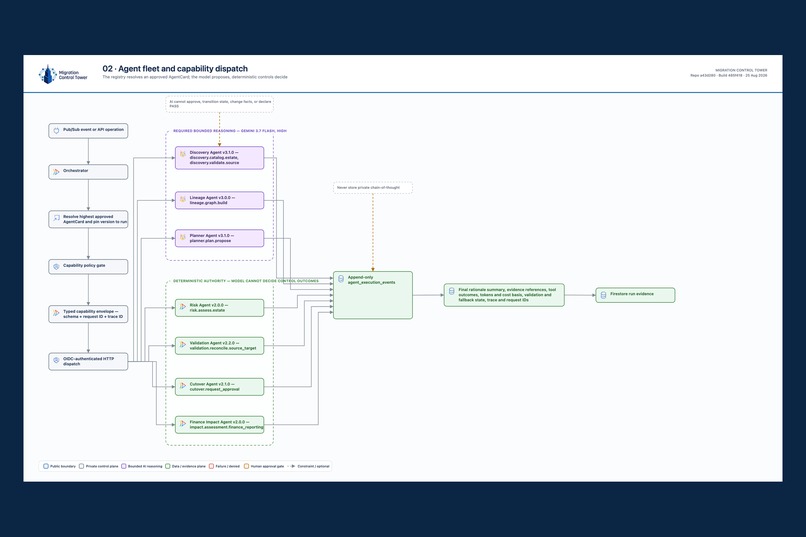The height and width of the screenshot is (537, 806).
Task: Click the 'REQUIRED BOUNDED REASONING' group label
Action: tap(230, 131)
